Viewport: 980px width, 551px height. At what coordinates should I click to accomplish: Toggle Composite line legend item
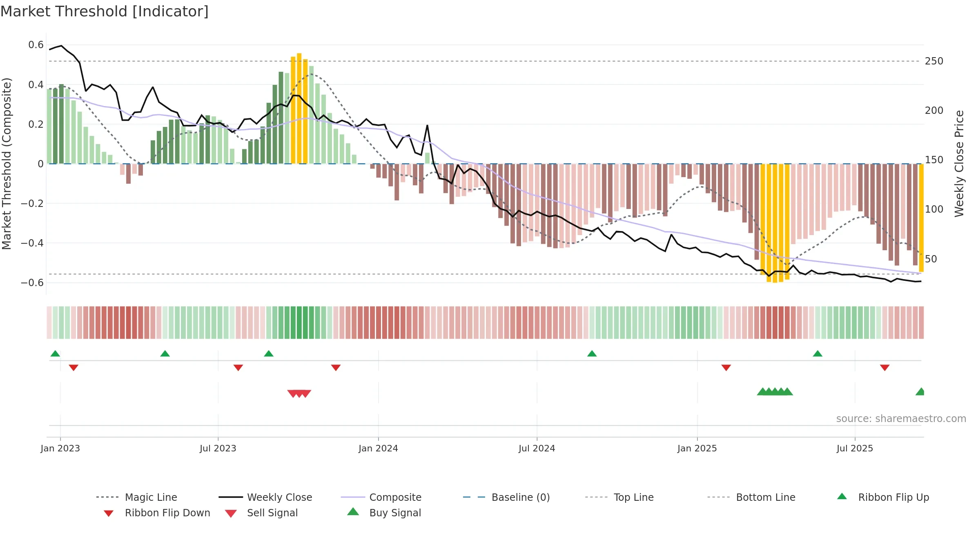click(381, 497)
